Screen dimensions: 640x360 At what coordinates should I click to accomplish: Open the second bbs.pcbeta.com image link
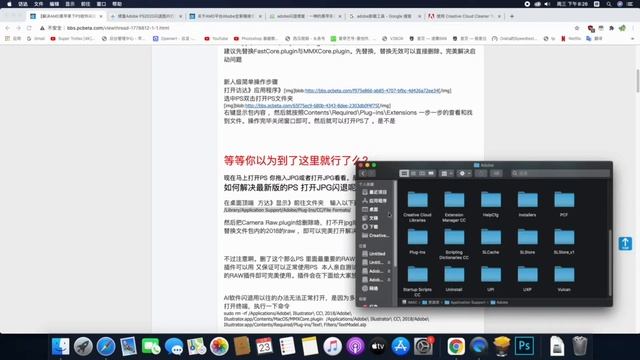pos(312,106)
